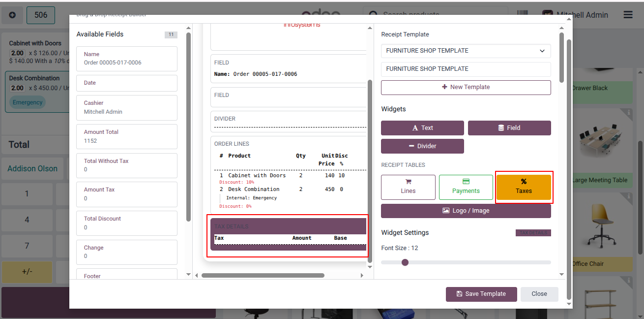Viewport: 644px width, 319px height.
Task: Select the Cashier available field
Action: [x=127, y=107]
